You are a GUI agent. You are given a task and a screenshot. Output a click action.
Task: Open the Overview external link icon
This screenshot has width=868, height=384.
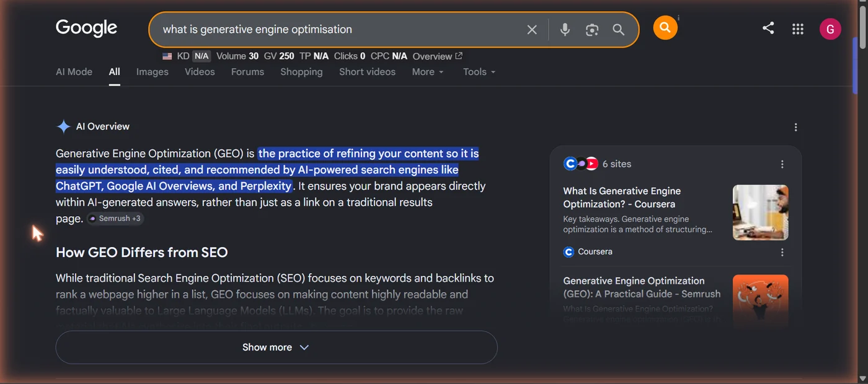(x=459, y=56)
